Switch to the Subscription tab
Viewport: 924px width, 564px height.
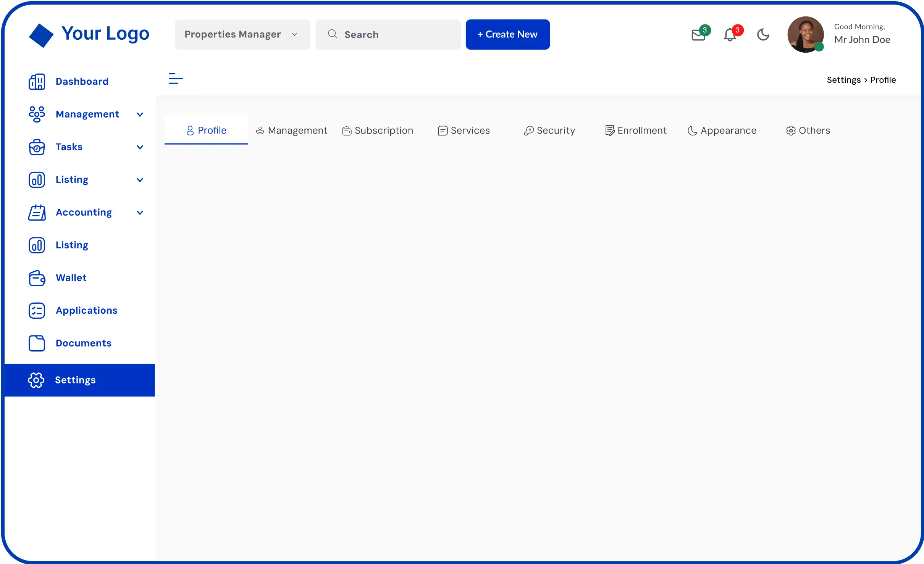point(378,131)
